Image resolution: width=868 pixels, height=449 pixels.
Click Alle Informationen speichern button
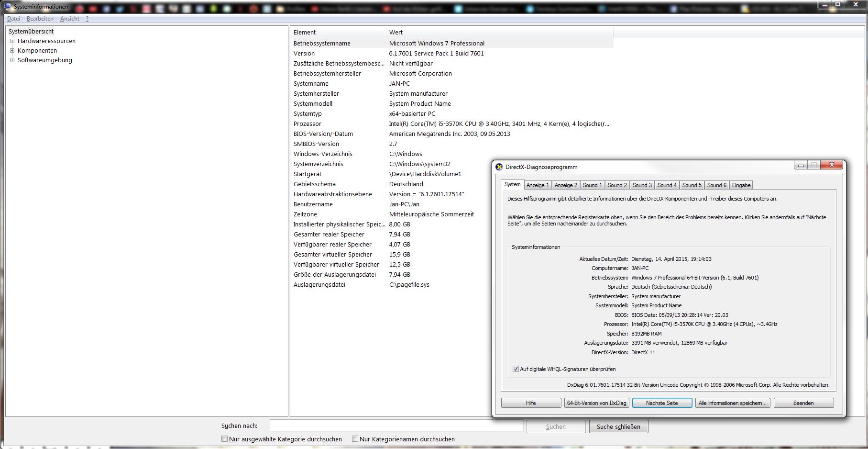[x=733, y=403]
